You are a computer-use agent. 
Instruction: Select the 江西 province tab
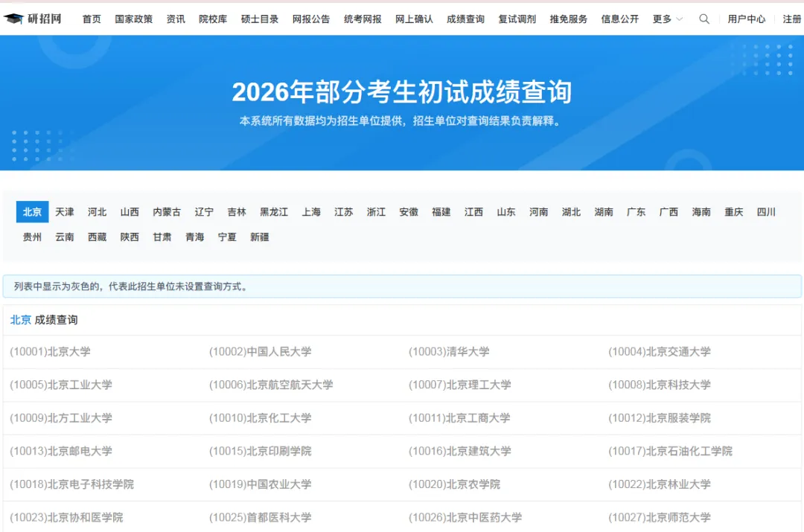(x=473, y=211)
